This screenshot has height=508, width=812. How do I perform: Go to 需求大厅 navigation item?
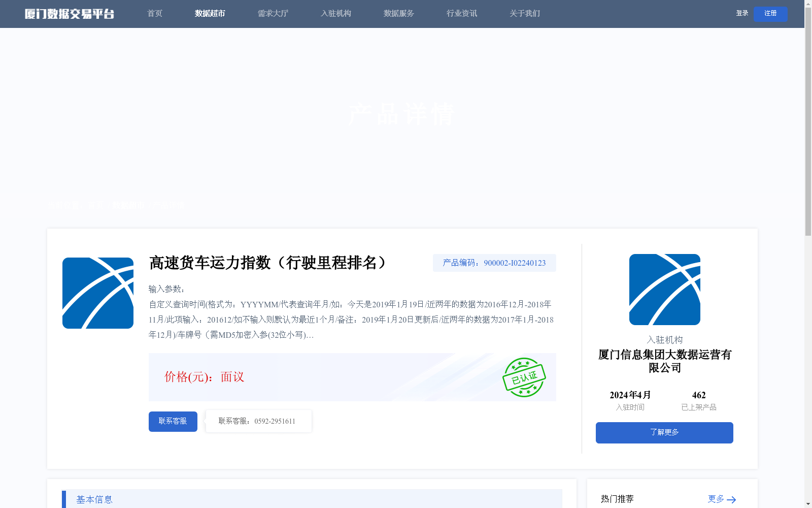pyautogui.click(x=273, y=14)
